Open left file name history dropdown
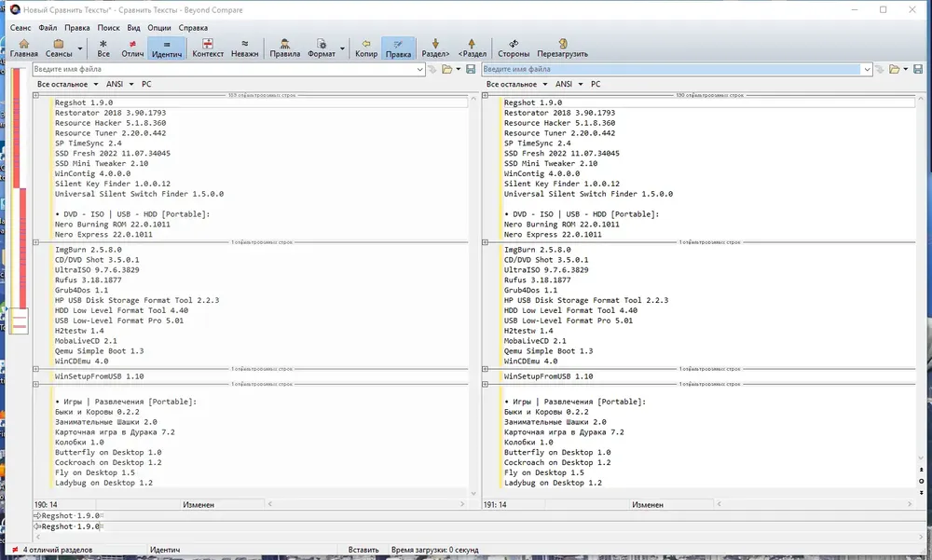 419,70
